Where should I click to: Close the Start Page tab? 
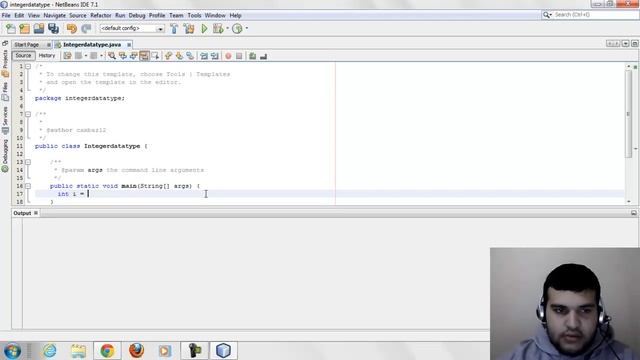49,44
